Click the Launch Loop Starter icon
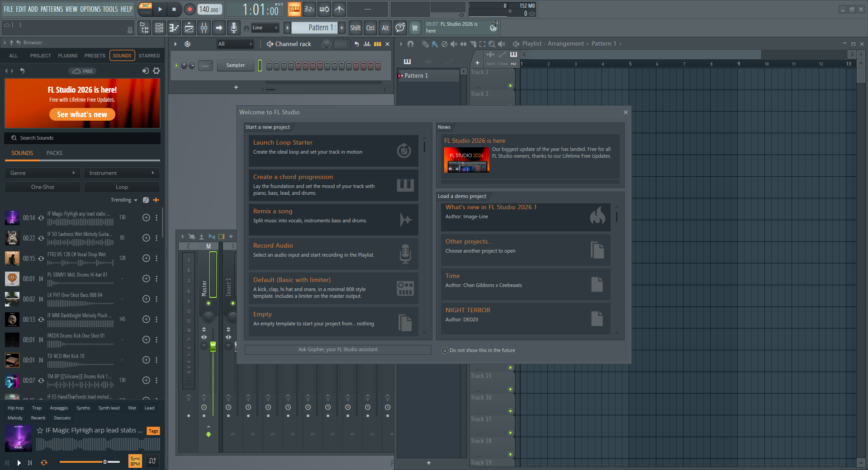868x470 pixels. 404,150
